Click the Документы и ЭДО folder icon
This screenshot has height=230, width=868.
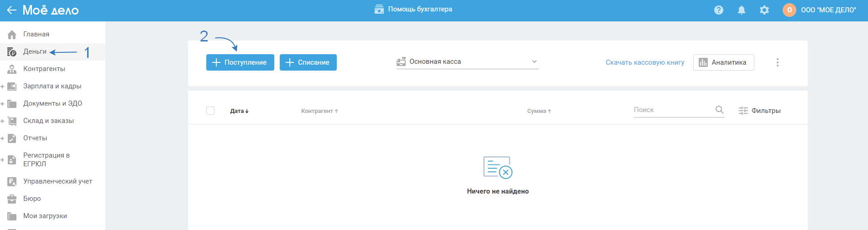click(x=12, y=104)
